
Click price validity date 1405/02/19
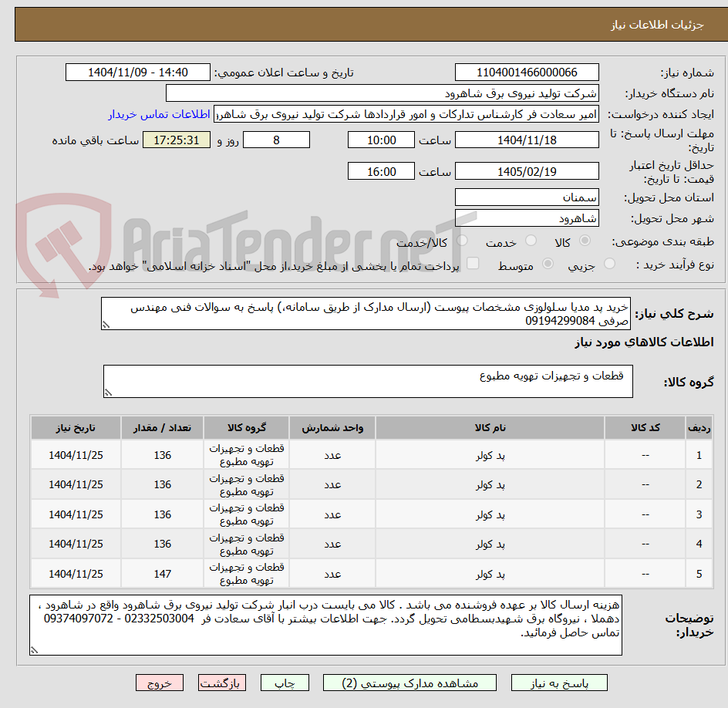tap(527, 171)
